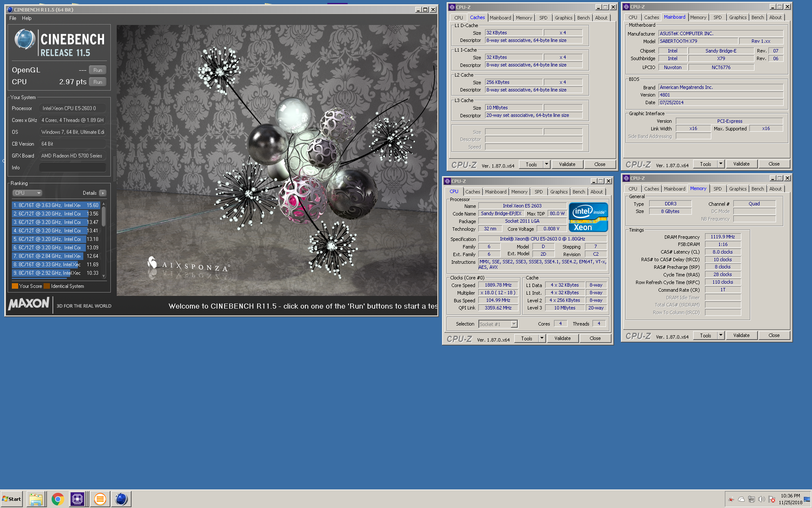Open the Windows Start menu
Image resolution: width=812 pixels, height=508 pixels.
coord(12,499)
